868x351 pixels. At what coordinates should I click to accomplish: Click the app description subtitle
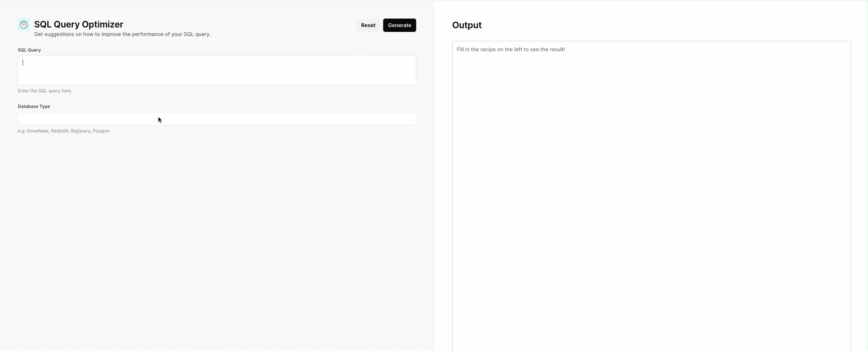(122, 34)
